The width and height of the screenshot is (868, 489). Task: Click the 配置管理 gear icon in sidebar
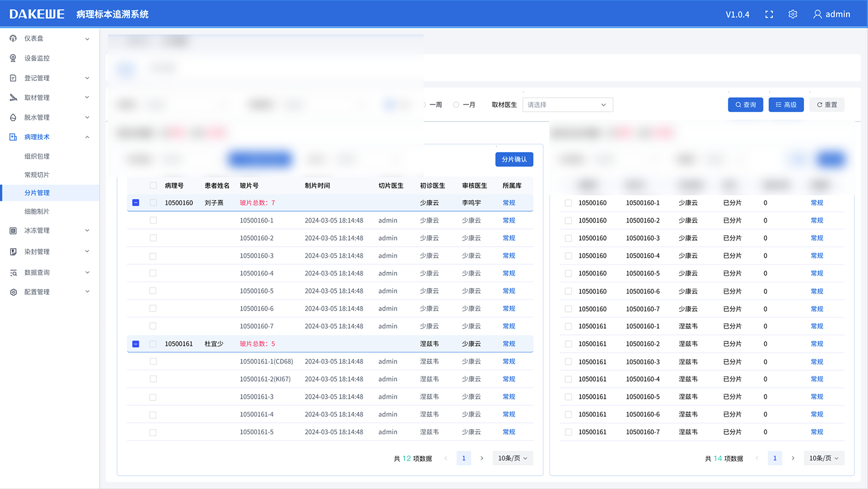[13, 292]
